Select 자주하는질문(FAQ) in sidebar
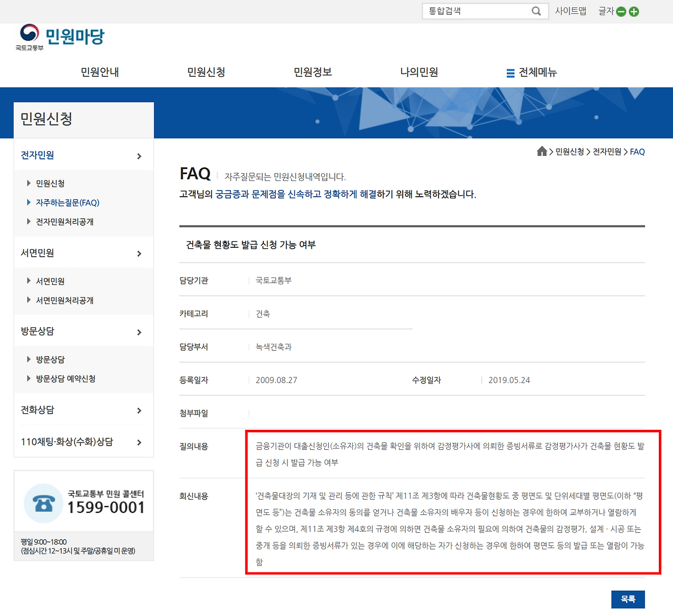Screen dimensions: 673x616 click(67, 203)
